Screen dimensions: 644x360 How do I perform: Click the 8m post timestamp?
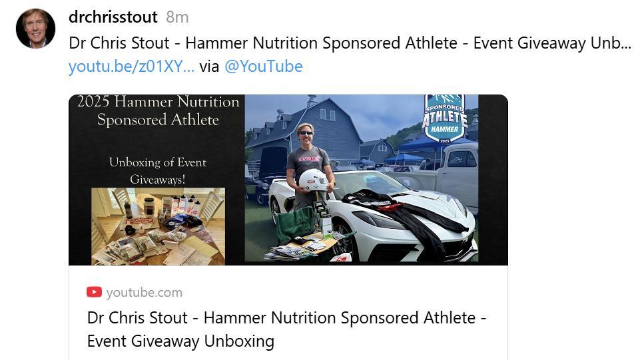tap(177, 17)
